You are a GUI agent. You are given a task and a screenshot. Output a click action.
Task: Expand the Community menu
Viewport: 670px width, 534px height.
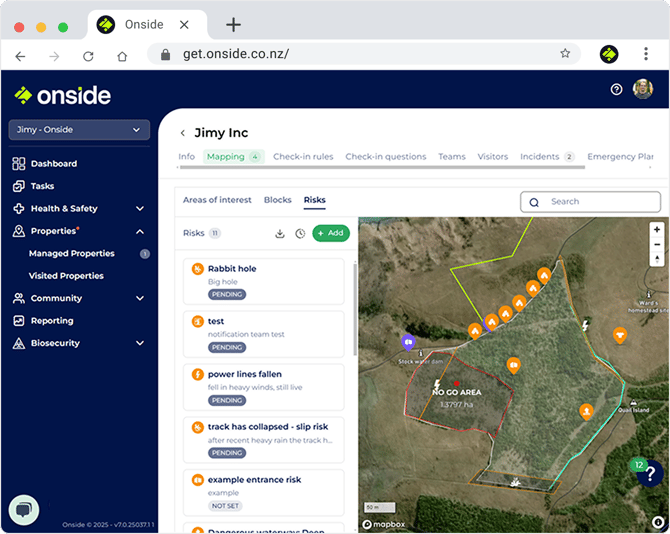pyautogui.click(x=140, y=298)
